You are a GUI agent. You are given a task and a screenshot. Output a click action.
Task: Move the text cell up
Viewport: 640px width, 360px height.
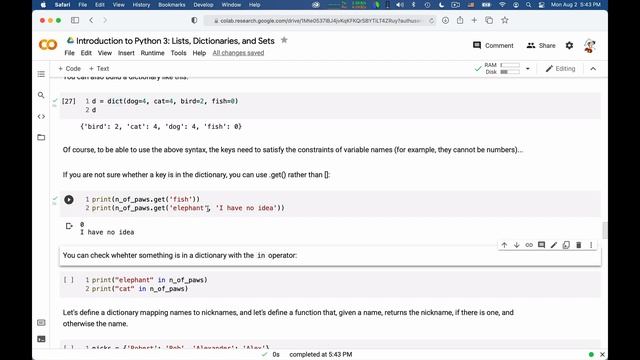(x=504, y=245)
